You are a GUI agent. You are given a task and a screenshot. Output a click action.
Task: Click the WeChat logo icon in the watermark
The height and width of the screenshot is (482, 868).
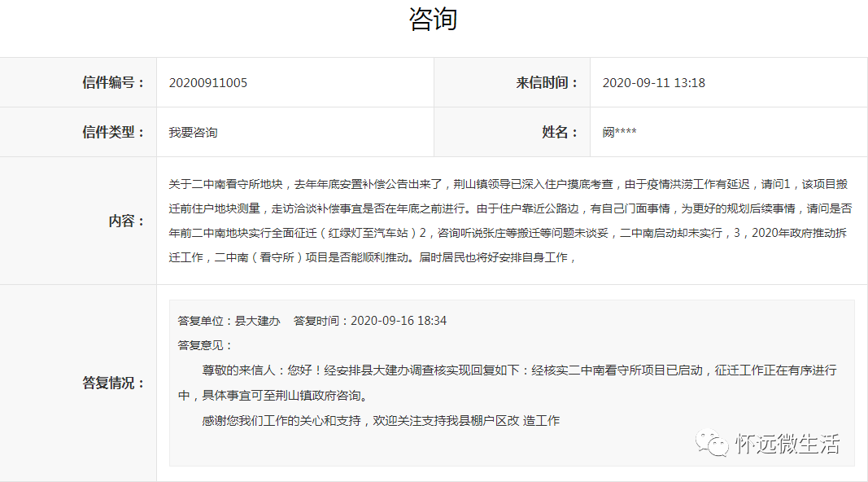710,444
